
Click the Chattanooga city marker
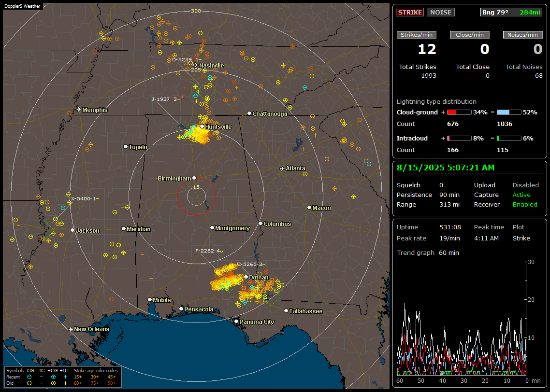click(x=249, y=113)
